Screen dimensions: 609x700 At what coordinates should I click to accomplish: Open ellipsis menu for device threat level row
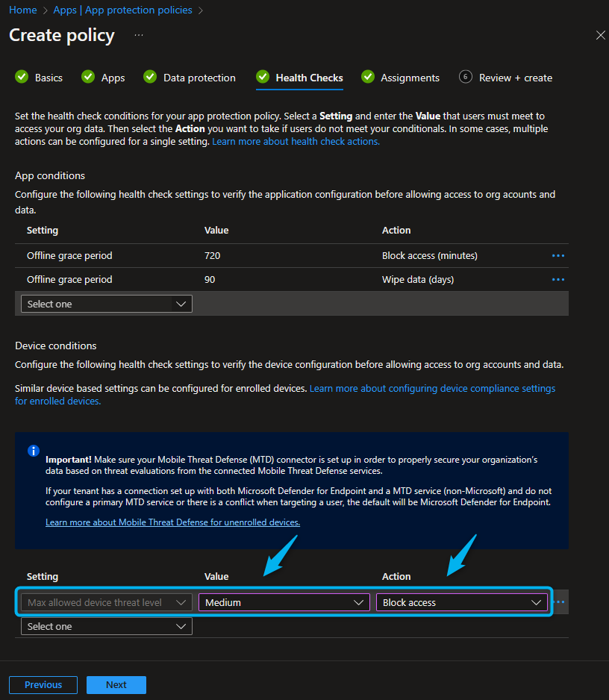[560, 602]
